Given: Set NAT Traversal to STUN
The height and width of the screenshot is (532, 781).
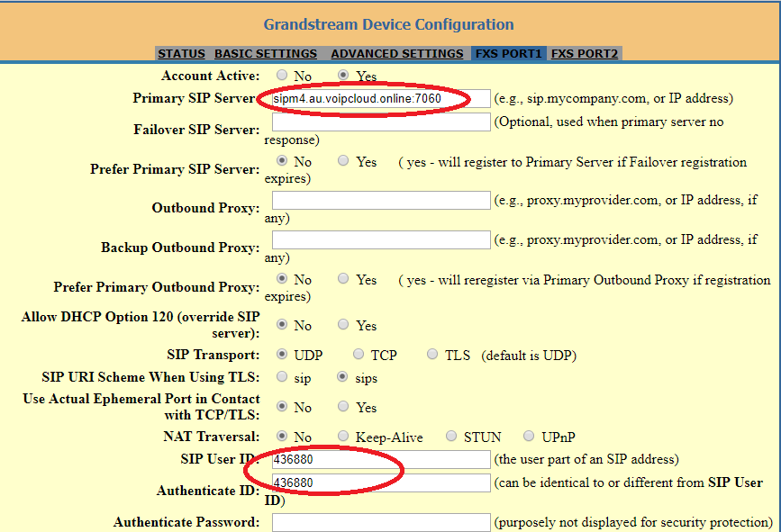Looking at the screenshot, I should click(451, 437).
